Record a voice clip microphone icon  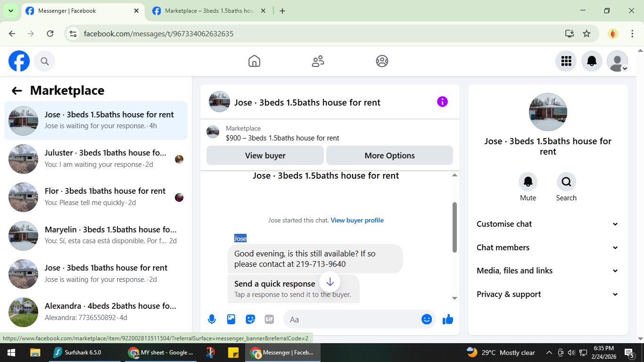tap(212, 320)
